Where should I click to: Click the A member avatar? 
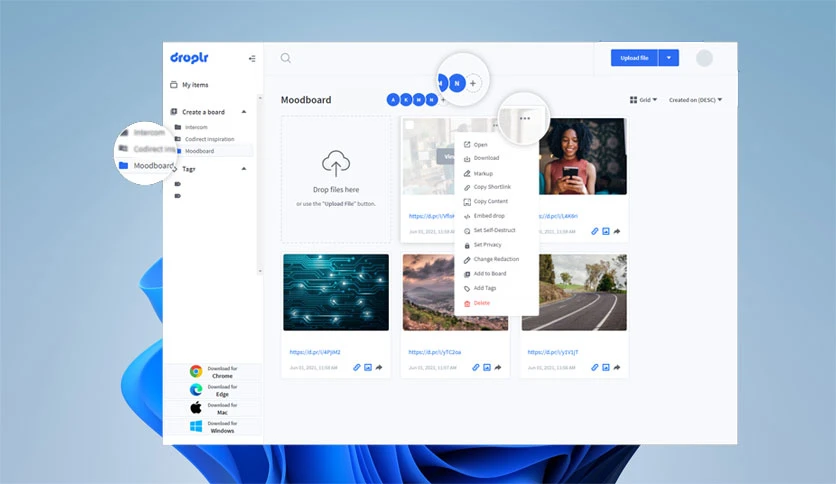pyautogui.click(x=393, y=100)
